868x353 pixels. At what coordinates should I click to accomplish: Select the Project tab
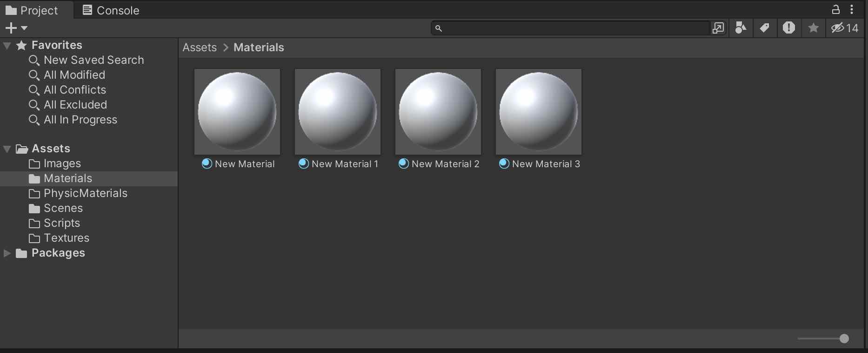32,10
